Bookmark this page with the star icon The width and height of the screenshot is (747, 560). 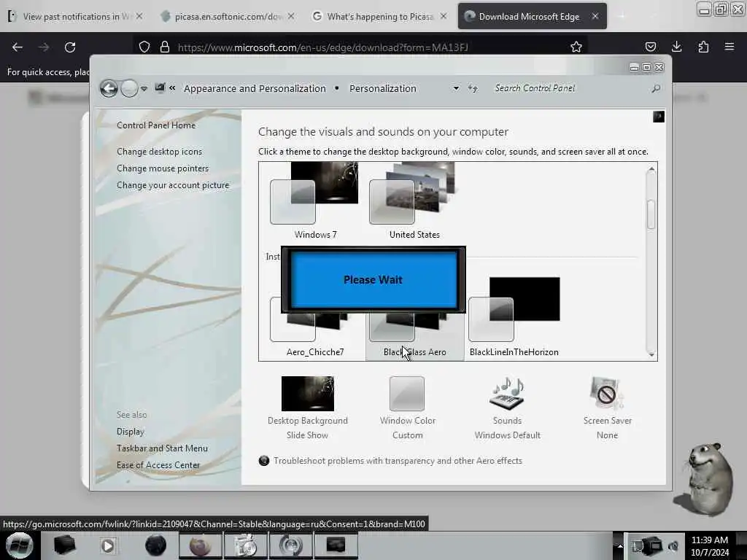576,47
